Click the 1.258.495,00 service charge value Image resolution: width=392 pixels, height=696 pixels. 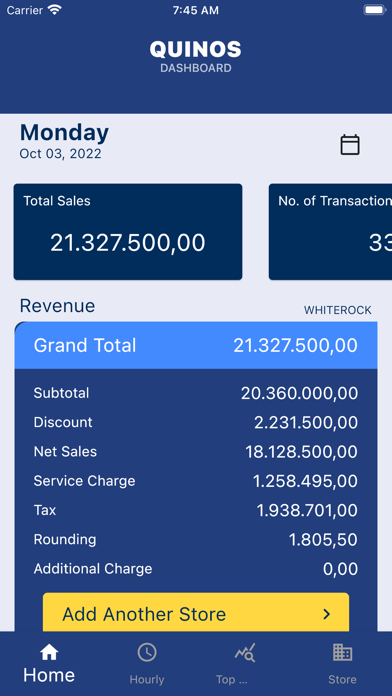(x=305, y=481)
